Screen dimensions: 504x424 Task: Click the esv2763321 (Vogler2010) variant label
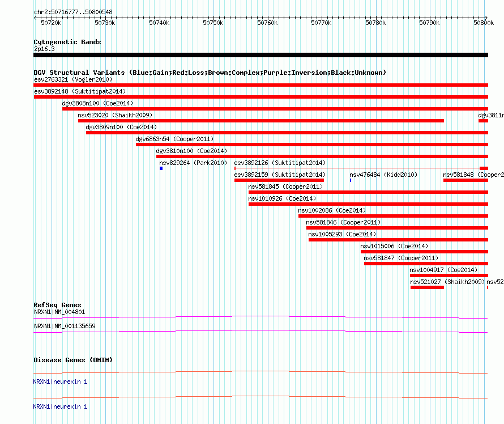click(x=73, y=79)
